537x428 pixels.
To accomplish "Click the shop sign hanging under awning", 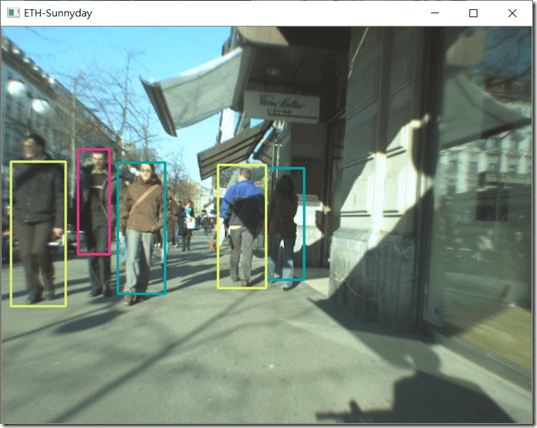I will 282,106.
